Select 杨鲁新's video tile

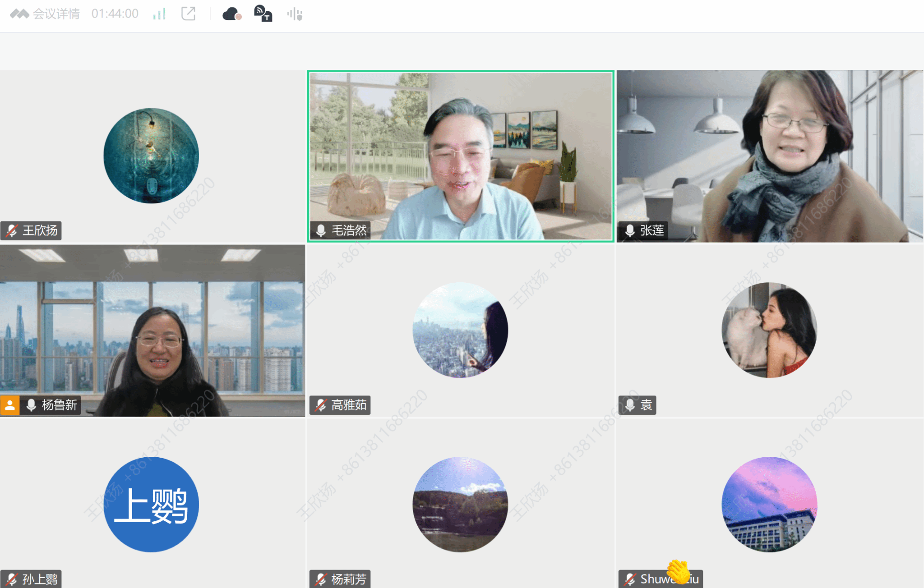click(x=152, y=330)
